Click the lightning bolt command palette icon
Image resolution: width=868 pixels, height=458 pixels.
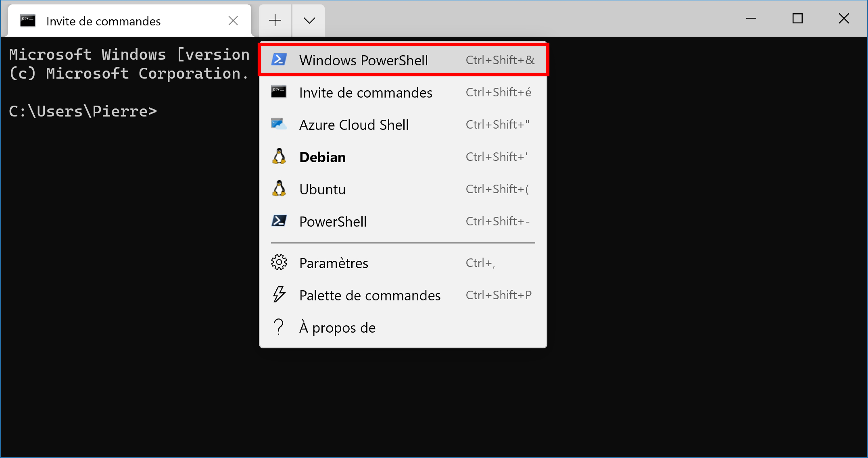pos(279,295)
